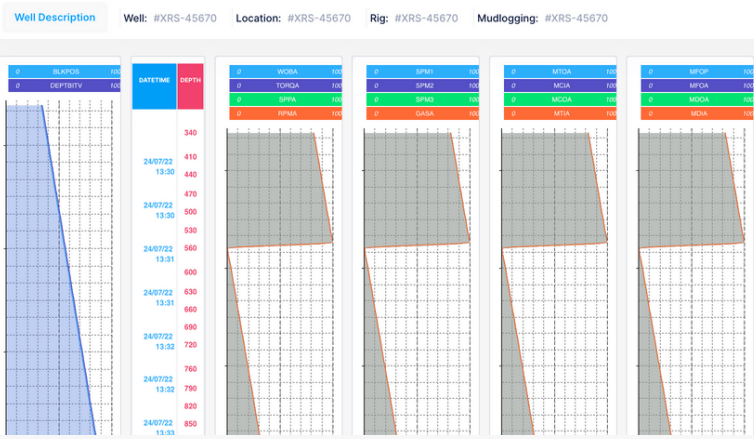The image size is (754, 439).
Task: Open the Well Description tab
Action: (54, 18)
